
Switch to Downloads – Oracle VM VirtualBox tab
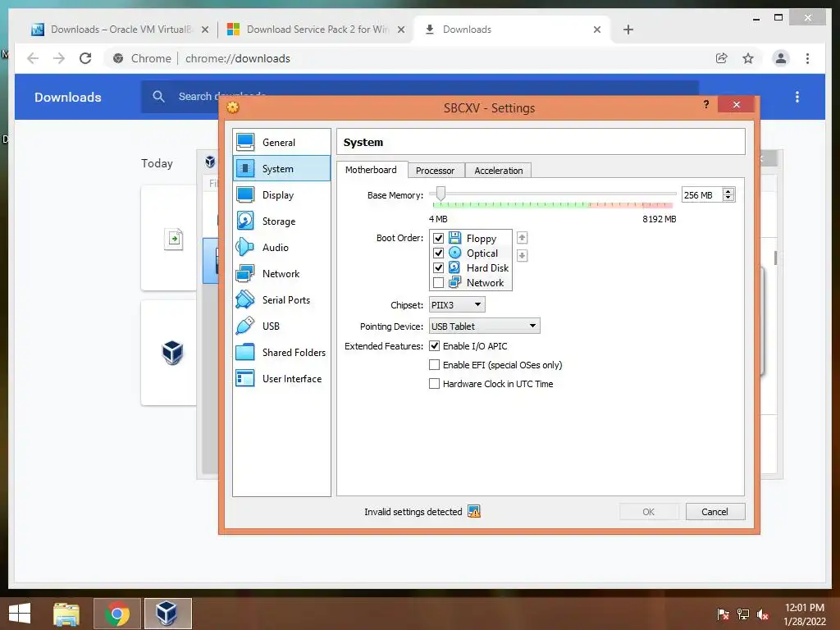click(120, 30)
